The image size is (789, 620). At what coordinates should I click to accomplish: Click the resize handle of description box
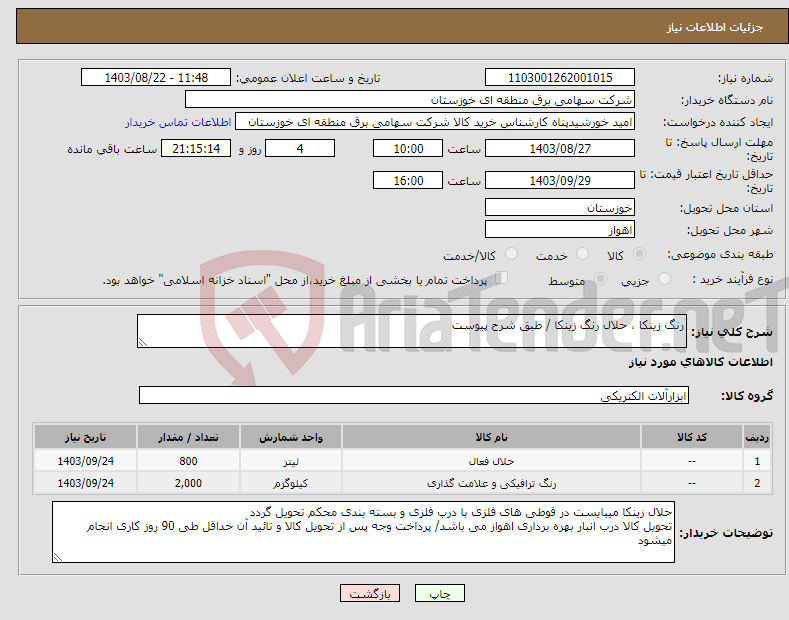coord(143,342)
